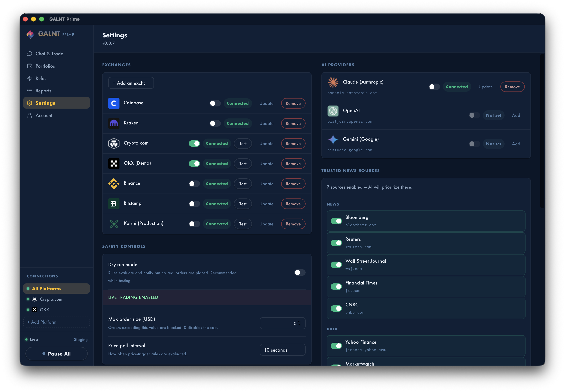Turn off the Wall Street Journal source
Screen dimensions: 565x392
pos(336,265)
